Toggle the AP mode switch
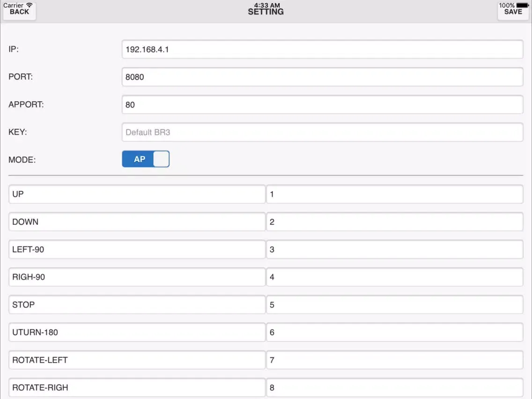Viewport: 532px width, 399px height. pyautogui.click(x=146, y=159)
